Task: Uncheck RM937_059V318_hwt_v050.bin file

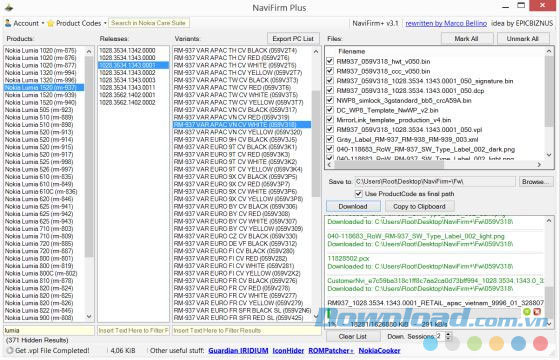Action: [x=330, y=61]
